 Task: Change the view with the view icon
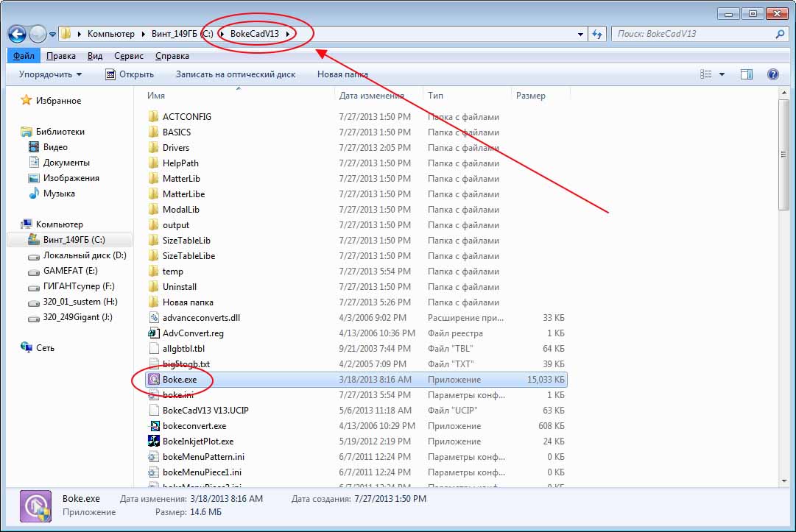pyautogui.click(x=705, y=74)
